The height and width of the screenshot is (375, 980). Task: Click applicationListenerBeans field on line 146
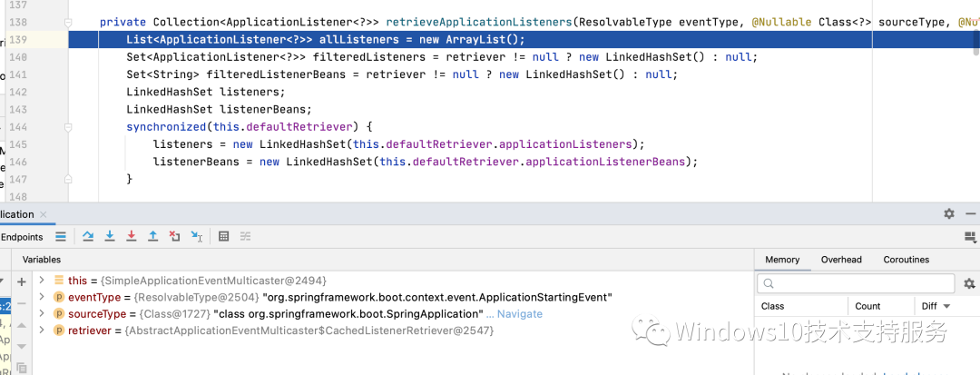(605, 163)
